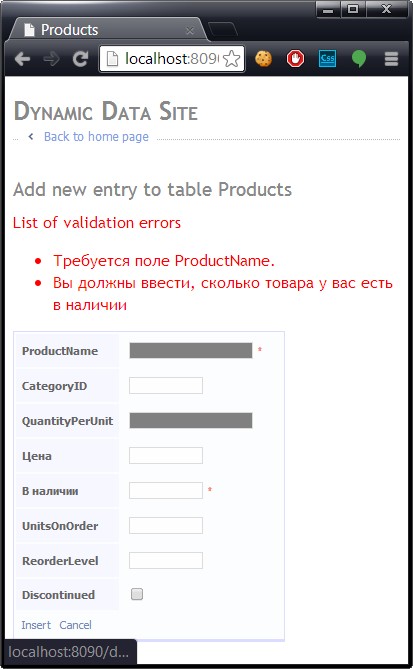Click the Cancel link
This screenshot has width=413, height=669.
(x=76, y=625)
